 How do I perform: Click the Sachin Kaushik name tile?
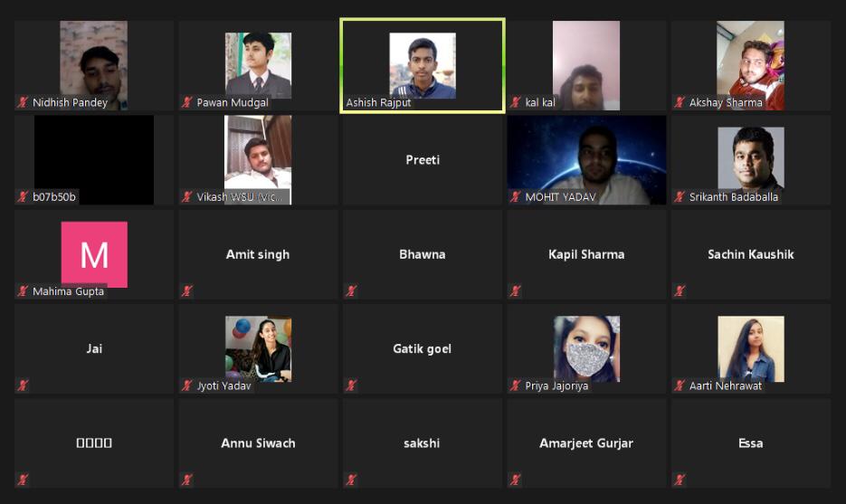point(751,254)
